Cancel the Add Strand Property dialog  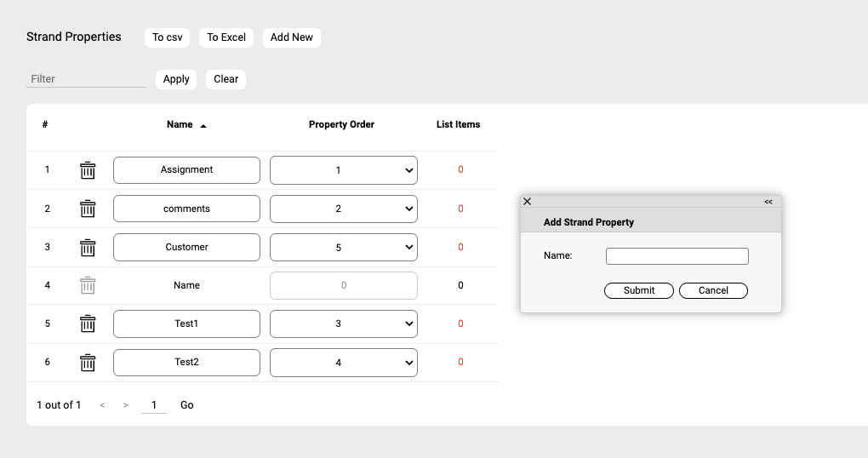[713, 290]
